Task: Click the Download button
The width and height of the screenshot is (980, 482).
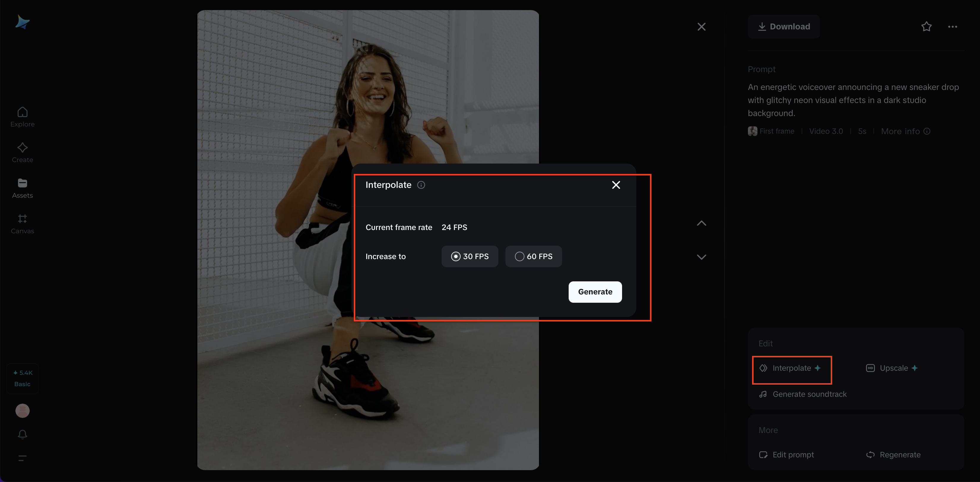Action: tap(784, 27)
